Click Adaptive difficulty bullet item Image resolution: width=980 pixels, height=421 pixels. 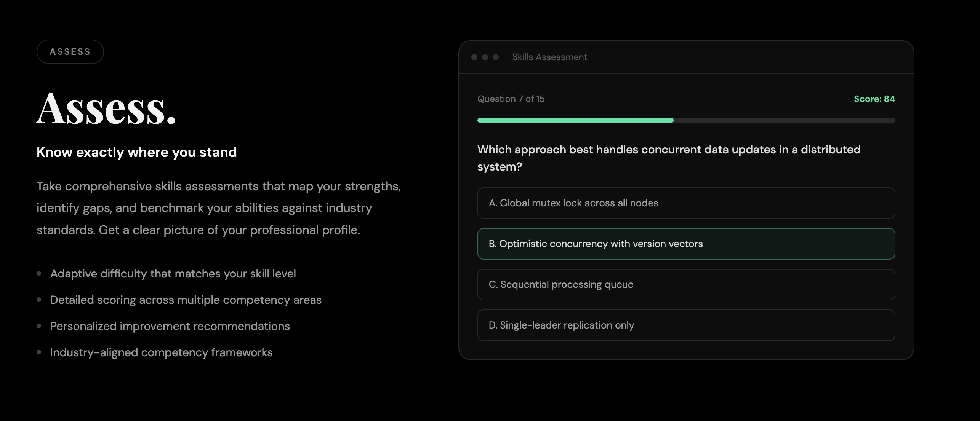pos(173,274)
